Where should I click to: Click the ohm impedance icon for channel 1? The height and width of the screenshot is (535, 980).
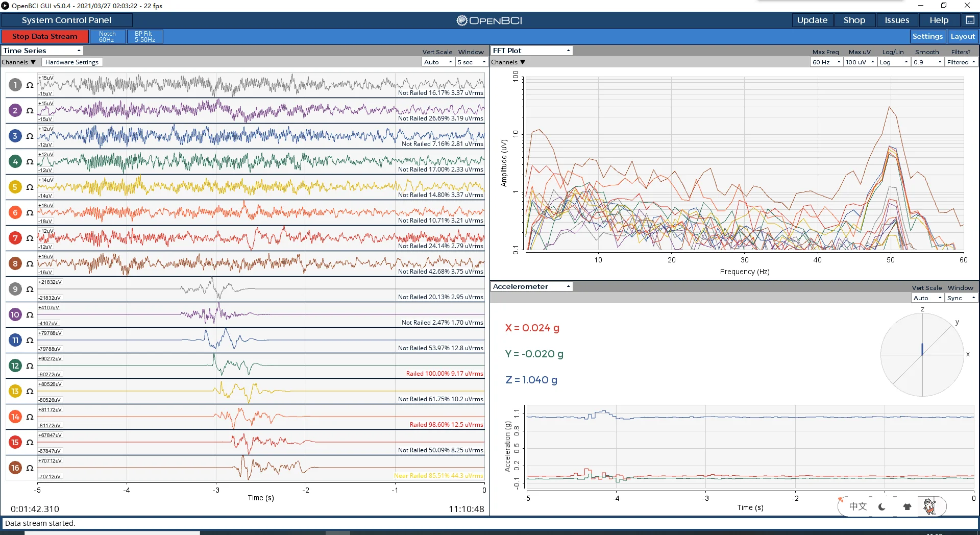point(30,85)
